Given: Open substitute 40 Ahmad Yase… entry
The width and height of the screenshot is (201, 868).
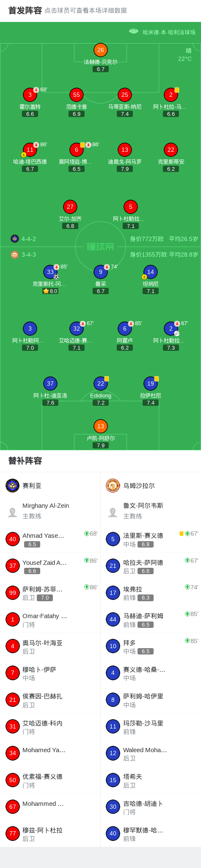Looking at the screenshot, I should [x=50, y=539].
